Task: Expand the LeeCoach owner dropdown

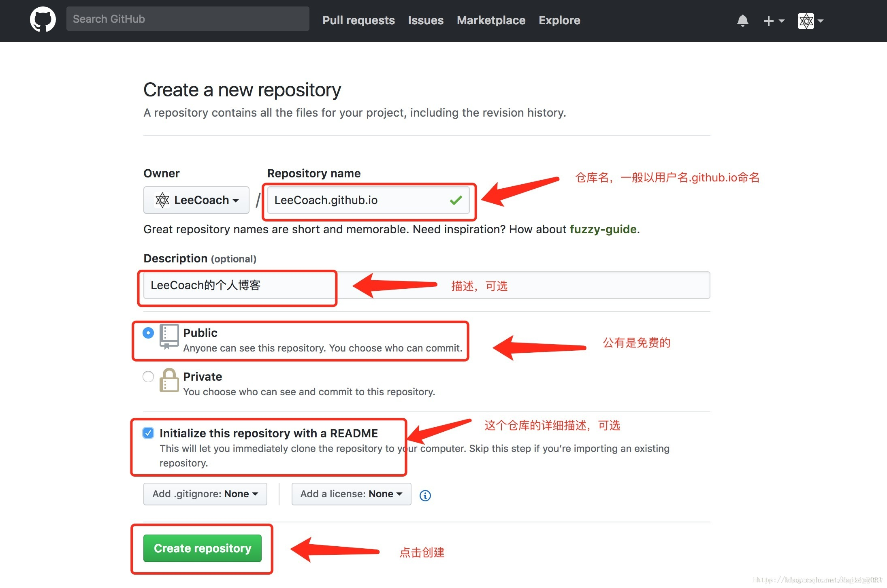Action: 196,200
